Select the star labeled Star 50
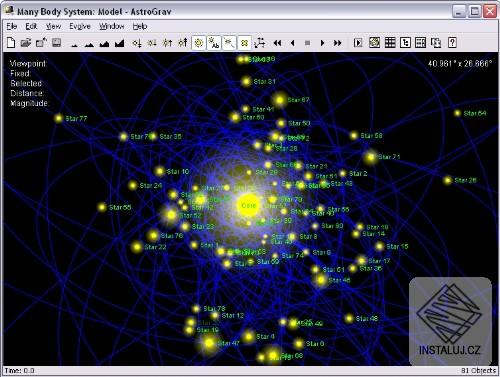The image size is (500, 377). [281, 123]
